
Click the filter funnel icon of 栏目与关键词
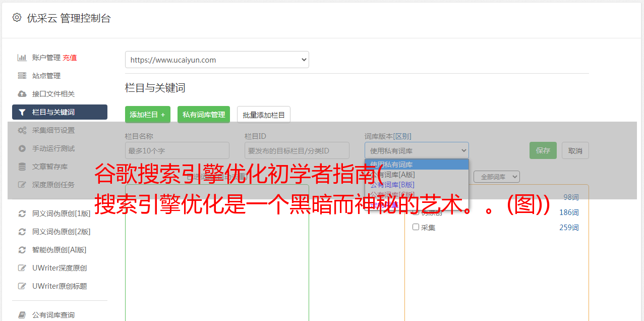(x=22, y=112)
